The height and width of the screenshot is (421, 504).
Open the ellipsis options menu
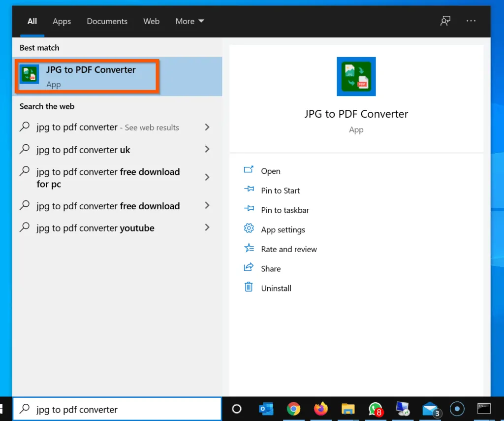tap(471, 21)
